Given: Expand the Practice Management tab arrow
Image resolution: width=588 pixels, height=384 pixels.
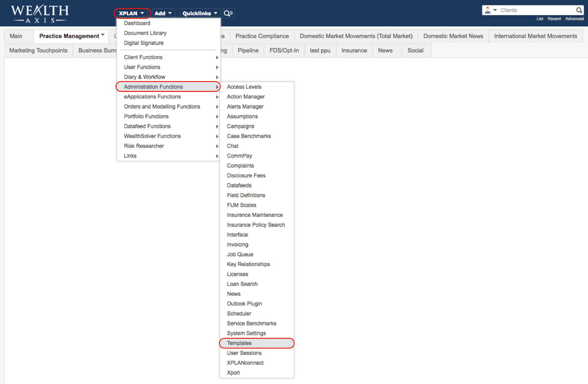Looking at the screenshot, I should tap(103, 35).
